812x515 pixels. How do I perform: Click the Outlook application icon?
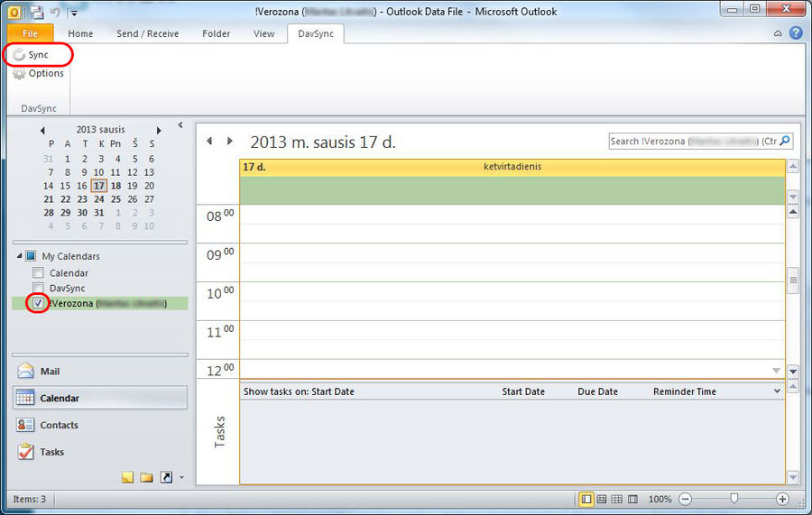14,12
